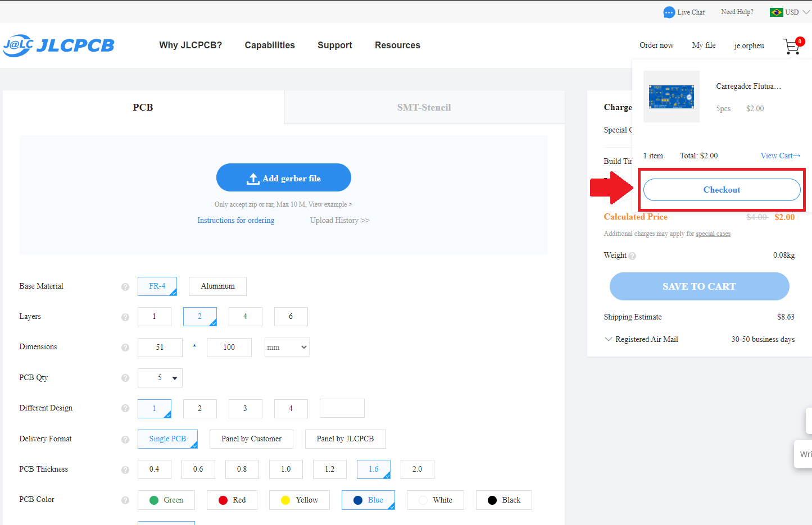
Task: Select Panel by JLCPCB delivery format
Action: point(345,439)
